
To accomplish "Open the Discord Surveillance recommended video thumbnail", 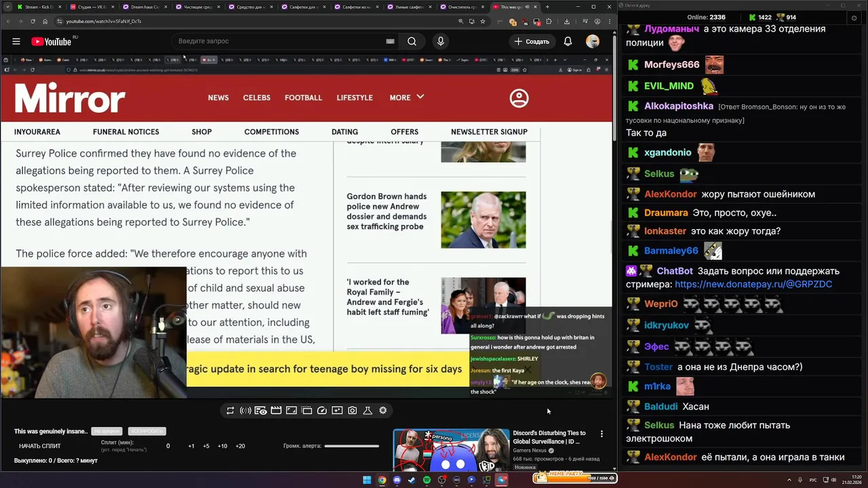I will (x=451, y=449).
